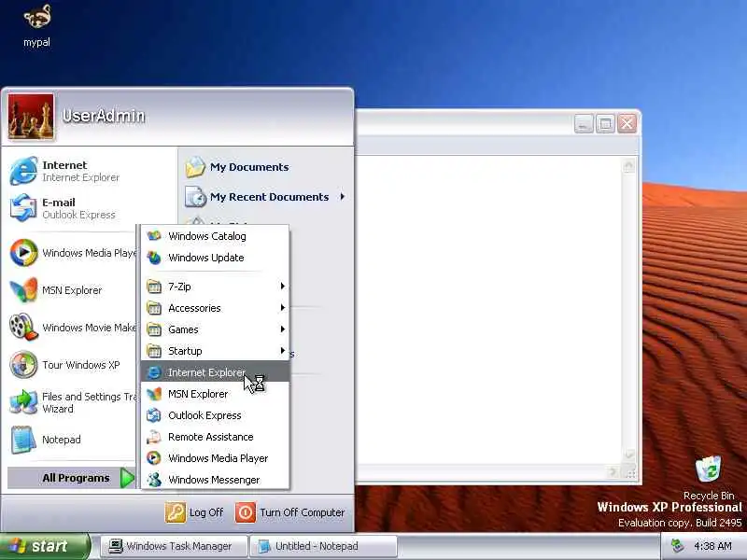747x560 pixels.
Task: Launch Notepad from the start menu icon
Action: coord(23,440)
